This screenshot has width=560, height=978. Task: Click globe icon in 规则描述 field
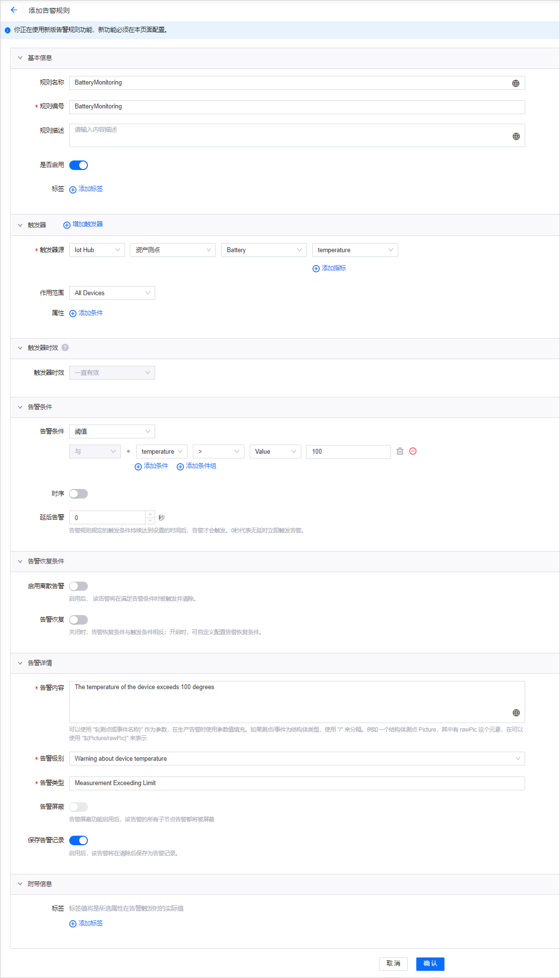[x=516, y=137]
